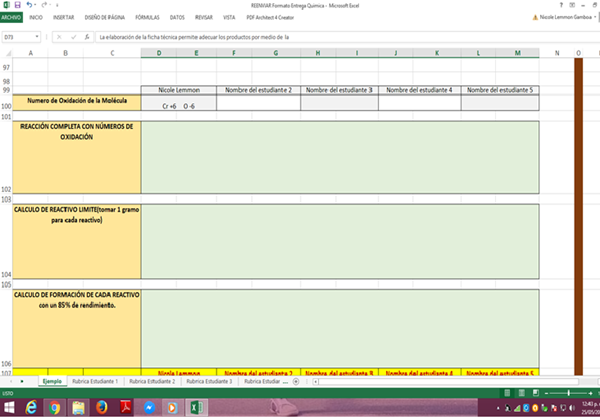Click the Undo arrow icon
The image size is (600, 420).
click(x=29, y=5)
